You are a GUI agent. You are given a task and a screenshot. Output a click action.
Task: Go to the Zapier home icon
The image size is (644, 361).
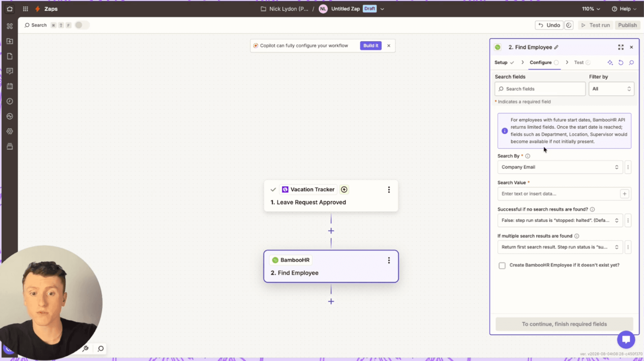tap(10, 9)
